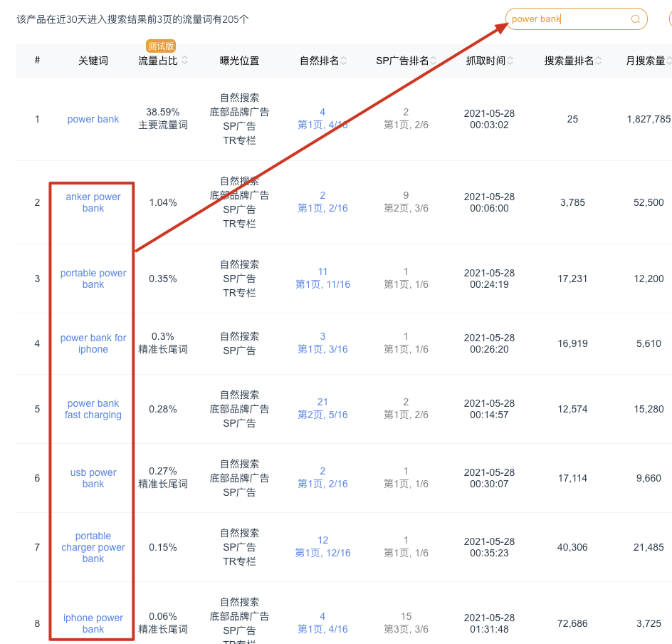
Task: Click inside the power bank search input field
Action: click(562, 19)
